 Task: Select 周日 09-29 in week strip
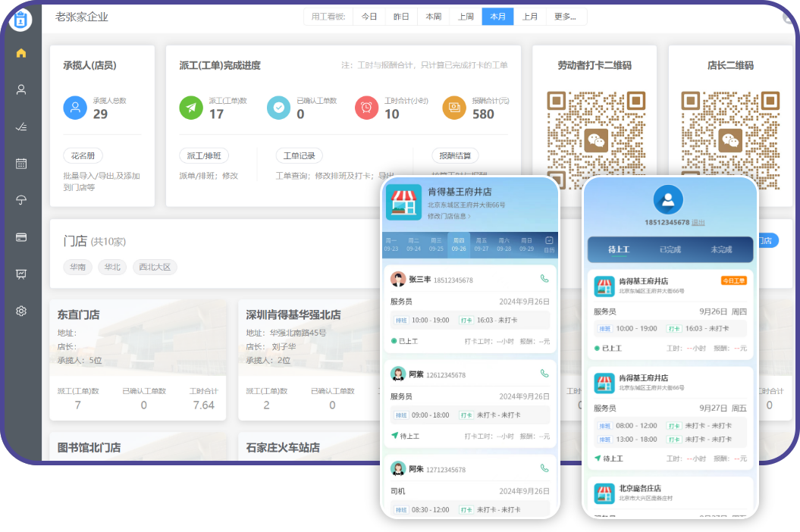(x=526, y=244)
